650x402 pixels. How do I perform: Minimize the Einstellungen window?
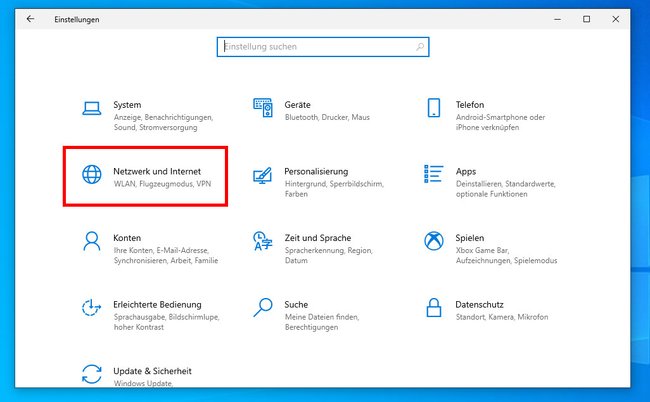(x=558, y=19)
